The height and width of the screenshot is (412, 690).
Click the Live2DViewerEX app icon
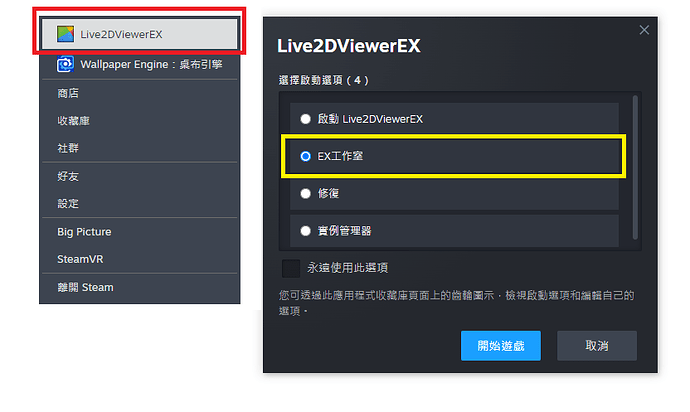(x=65, y=34)
